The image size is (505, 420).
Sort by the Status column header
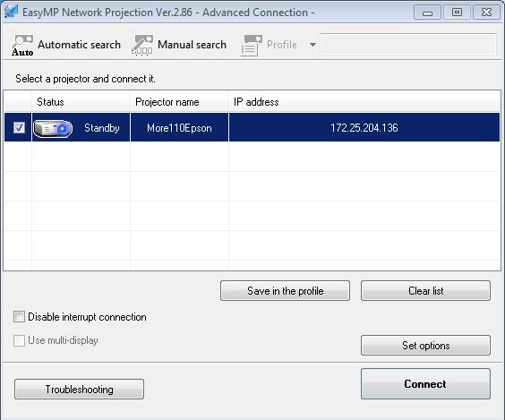click(x=81, y=102)
